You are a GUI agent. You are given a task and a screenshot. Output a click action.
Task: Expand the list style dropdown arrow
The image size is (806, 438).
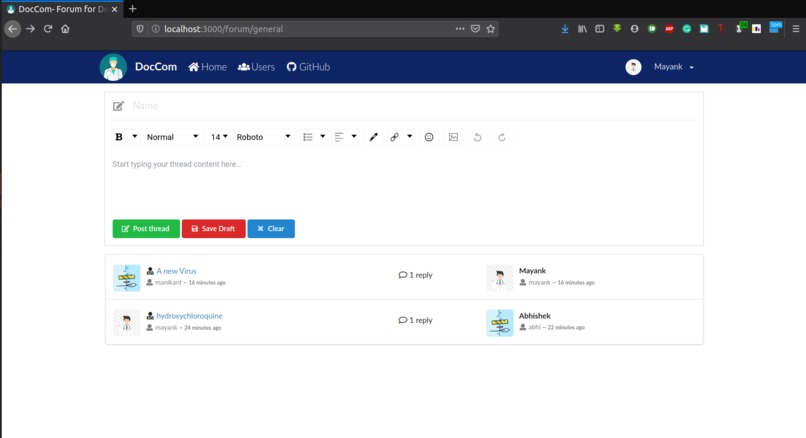pos(323,136)
